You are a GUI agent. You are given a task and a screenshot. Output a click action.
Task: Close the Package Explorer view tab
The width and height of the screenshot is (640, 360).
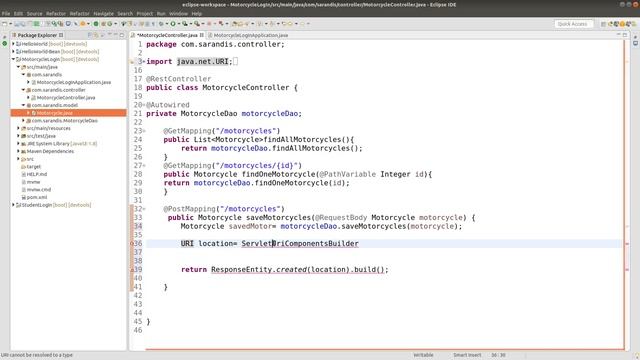61,35
